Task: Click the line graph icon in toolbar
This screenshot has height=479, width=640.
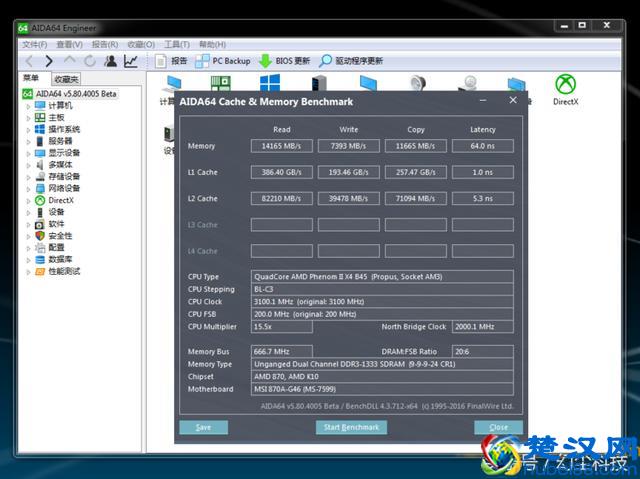Action: pyautogui.click(x=131, y=61)
